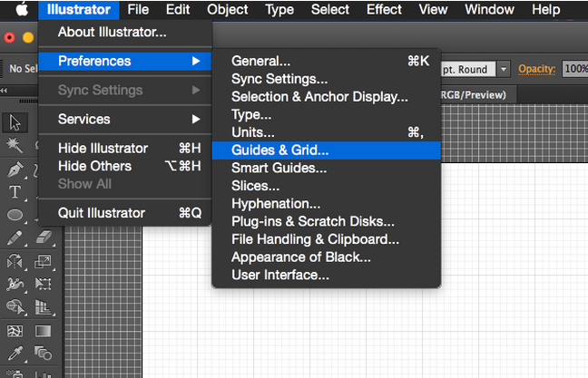
Task: Open the Type menu
Action: coord(279,9)
